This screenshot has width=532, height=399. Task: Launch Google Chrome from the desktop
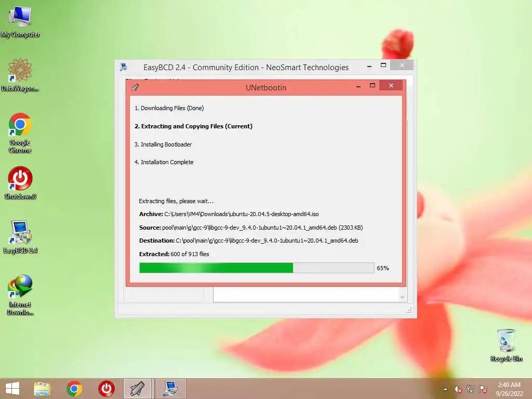tap(20, 132)
